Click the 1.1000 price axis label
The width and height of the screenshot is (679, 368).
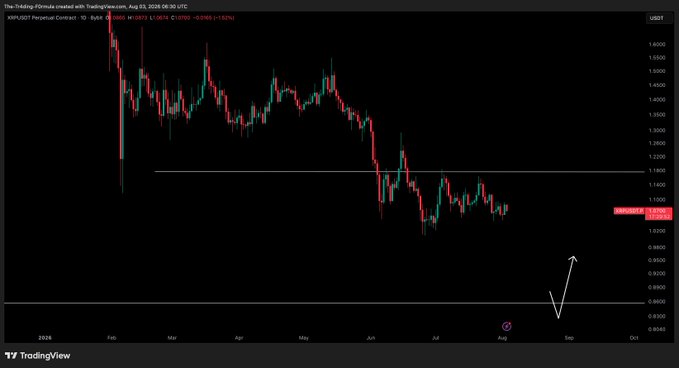657,200
